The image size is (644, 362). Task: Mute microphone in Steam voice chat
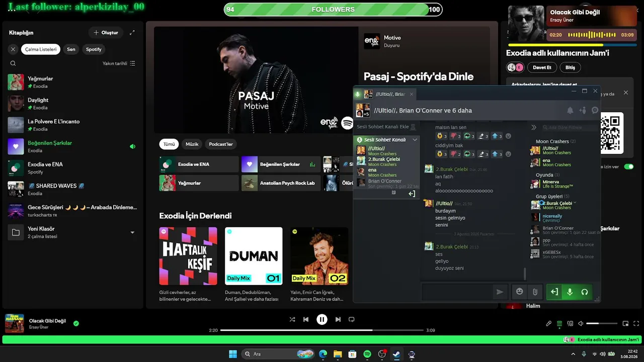click(570, 292)
